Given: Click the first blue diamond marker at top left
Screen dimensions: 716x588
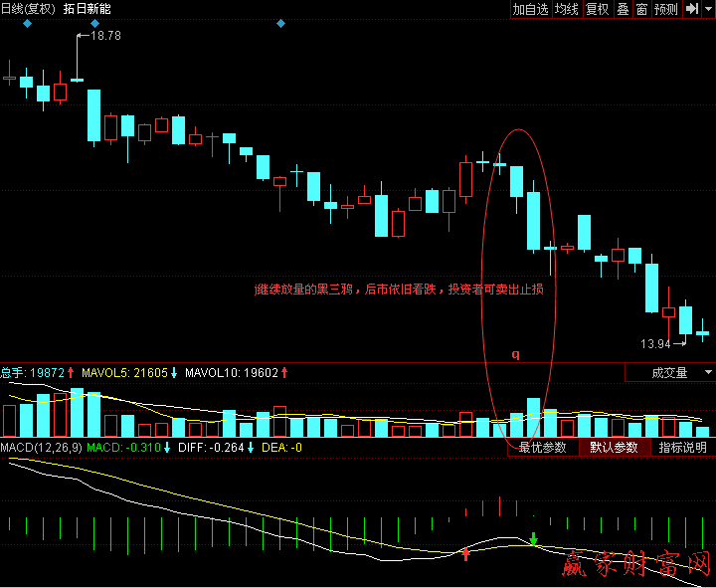Looking at the screenshot, I should (x=28, y=23).
